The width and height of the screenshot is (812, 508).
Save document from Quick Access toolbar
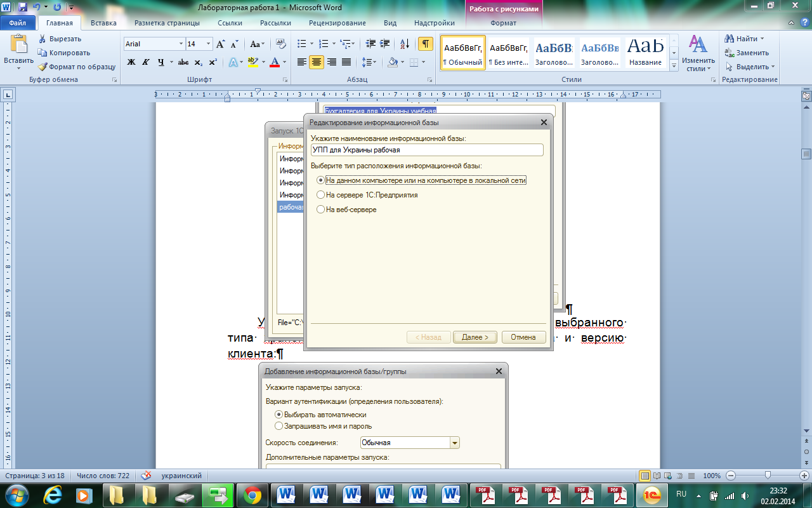(23, 8)
